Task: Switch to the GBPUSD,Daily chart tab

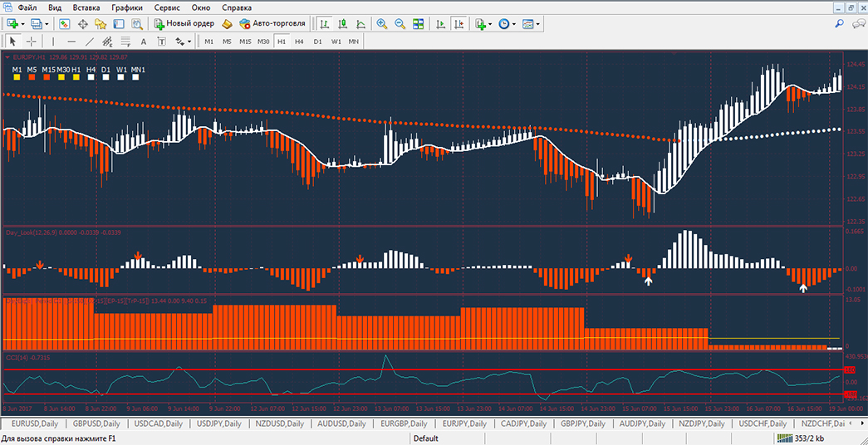Action: (x=97, y=423)
